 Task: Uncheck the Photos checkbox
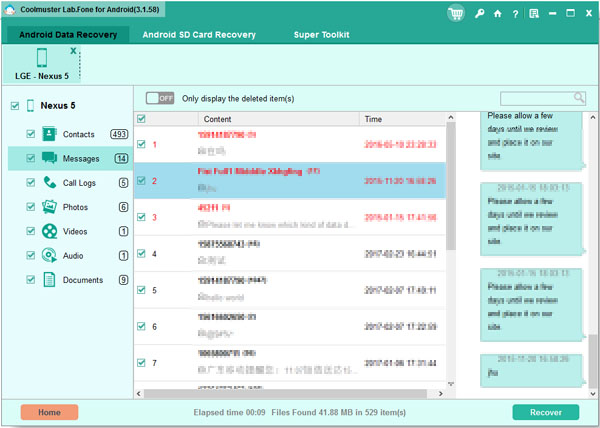31,207
